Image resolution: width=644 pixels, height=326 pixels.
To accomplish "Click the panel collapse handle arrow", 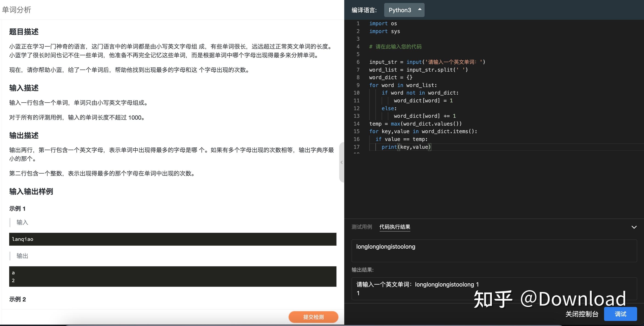I will coord(342,162).
